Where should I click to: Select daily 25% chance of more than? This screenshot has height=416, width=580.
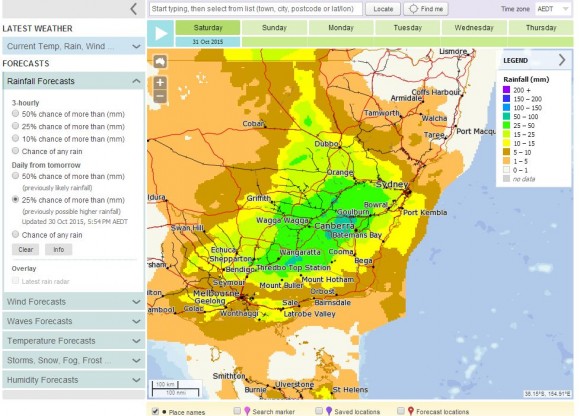15,200
